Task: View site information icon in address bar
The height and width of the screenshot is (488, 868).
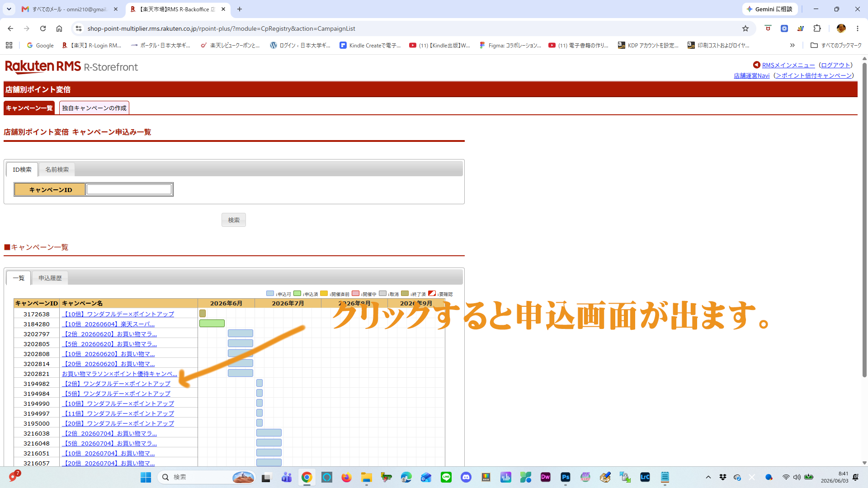Action: tap(79, 28)
